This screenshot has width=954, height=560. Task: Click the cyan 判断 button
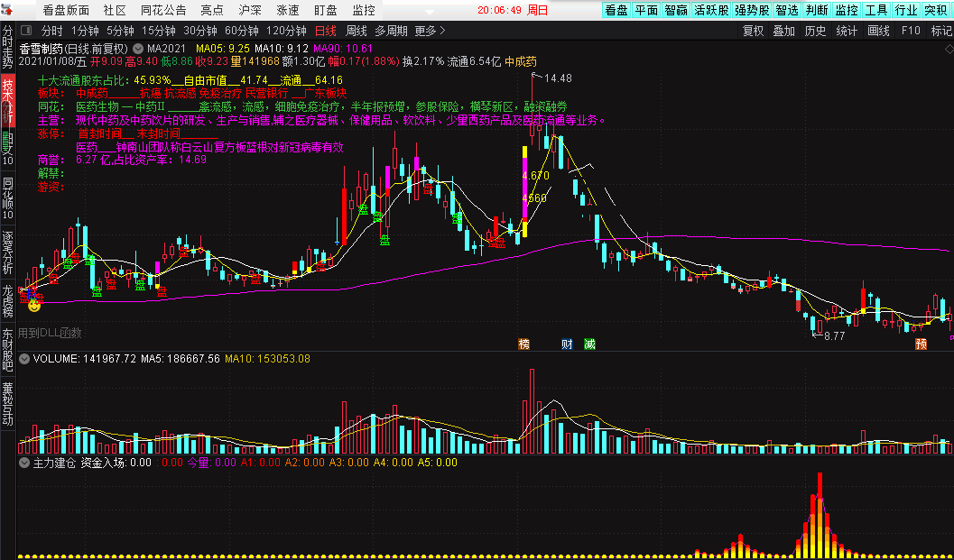click(x=817, y=10)
